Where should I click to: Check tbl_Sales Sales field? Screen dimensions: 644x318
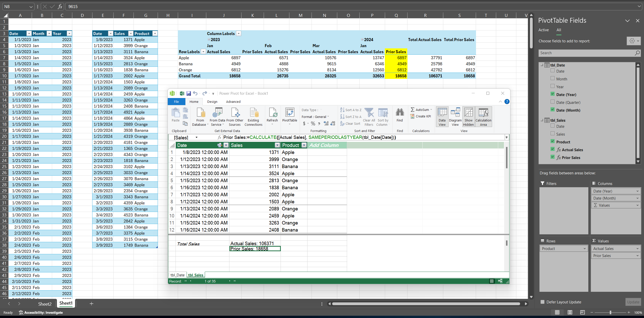pyautogui.click(x=553, y=134)
